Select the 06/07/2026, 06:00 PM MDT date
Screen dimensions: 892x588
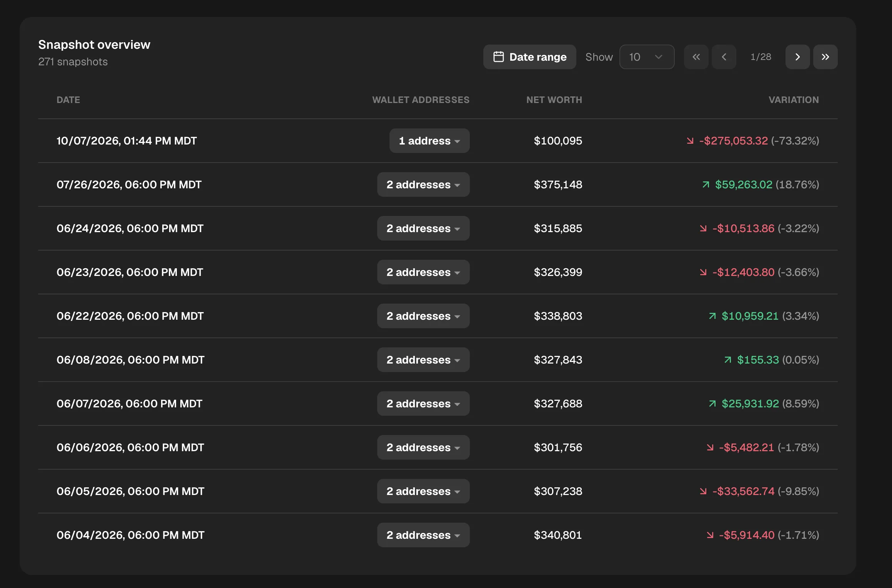(x=129, y=404)
